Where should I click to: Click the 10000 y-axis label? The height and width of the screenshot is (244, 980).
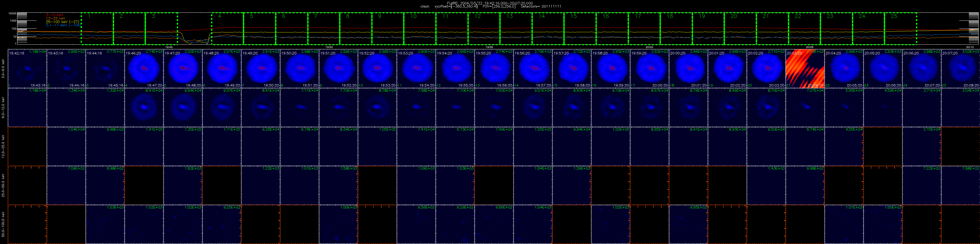[x=12, y=14]
